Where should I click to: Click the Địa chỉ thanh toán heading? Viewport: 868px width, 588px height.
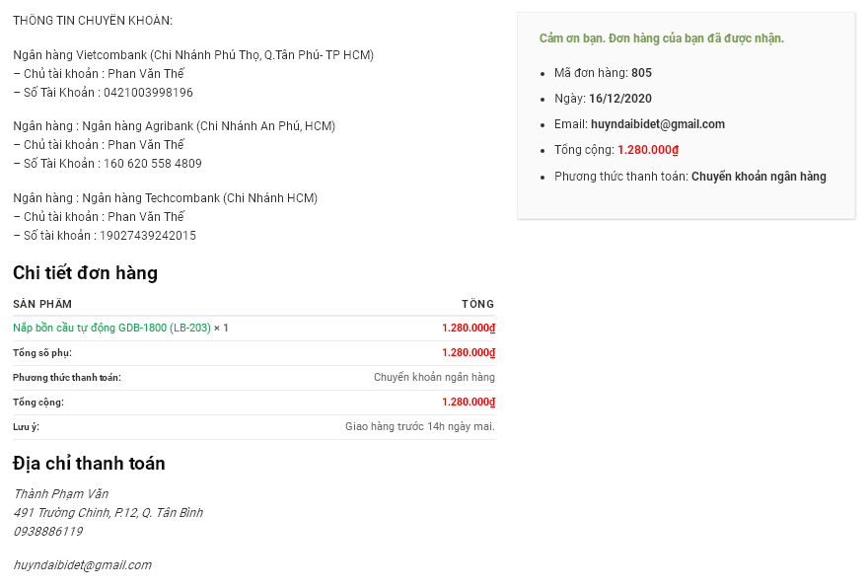point(89,464)
